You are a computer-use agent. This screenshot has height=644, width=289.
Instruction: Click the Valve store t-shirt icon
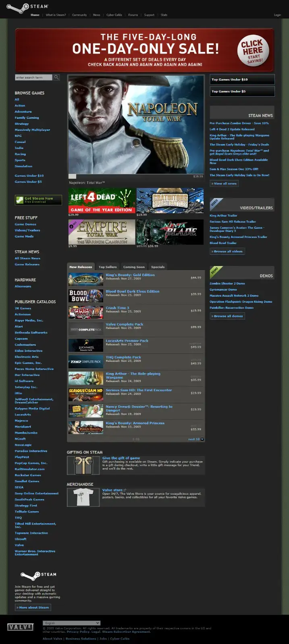pyautogui.click(x=83, y=497)
